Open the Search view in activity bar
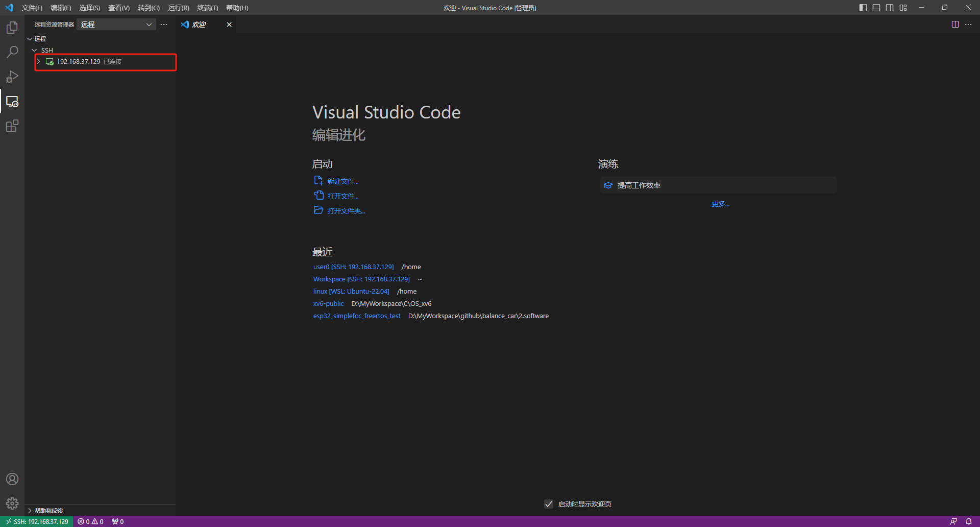 (x=12, y=52)
